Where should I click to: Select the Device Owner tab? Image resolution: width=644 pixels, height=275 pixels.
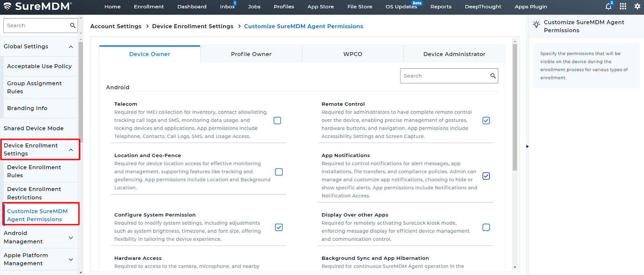pyautogui.click(x=150, y=54)
